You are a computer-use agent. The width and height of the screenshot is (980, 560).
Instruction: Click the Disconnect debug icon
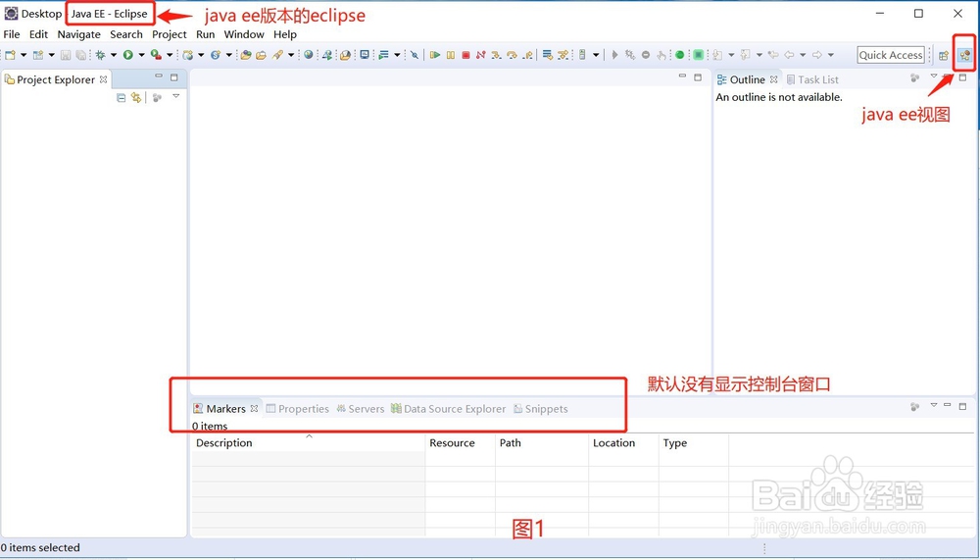pyautogui.click(x=480, y=55)
